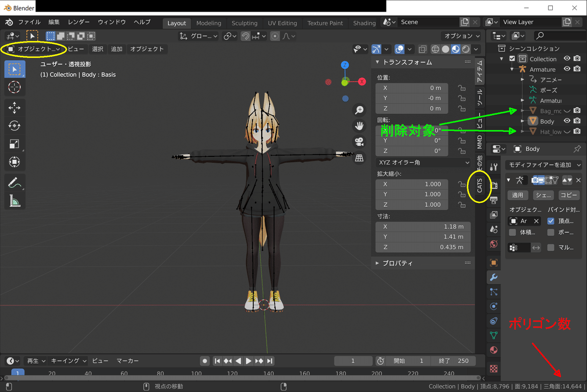Switch to UV Editing workspace tab
Screen dimensions: 587x392
click(282, 23)
